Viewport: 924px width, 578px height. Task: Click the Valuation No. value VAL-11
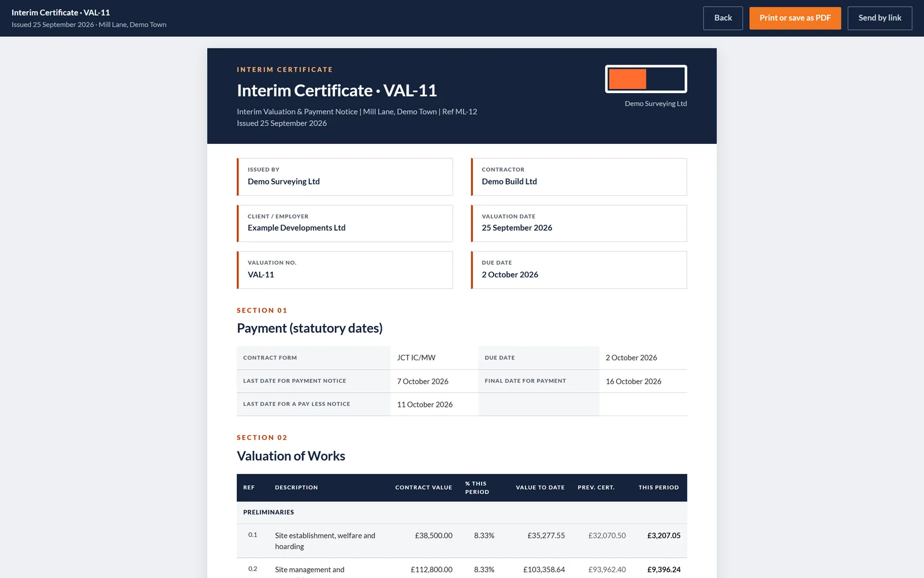261,275
